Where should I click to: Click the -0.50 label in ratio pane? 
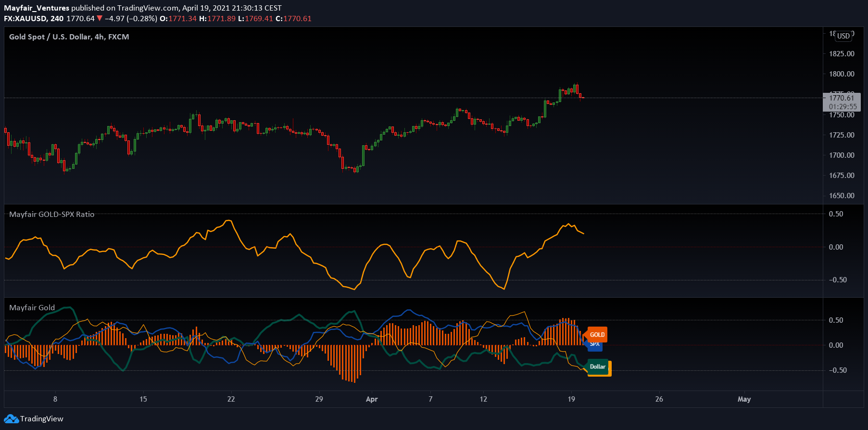tap(838, 280)
